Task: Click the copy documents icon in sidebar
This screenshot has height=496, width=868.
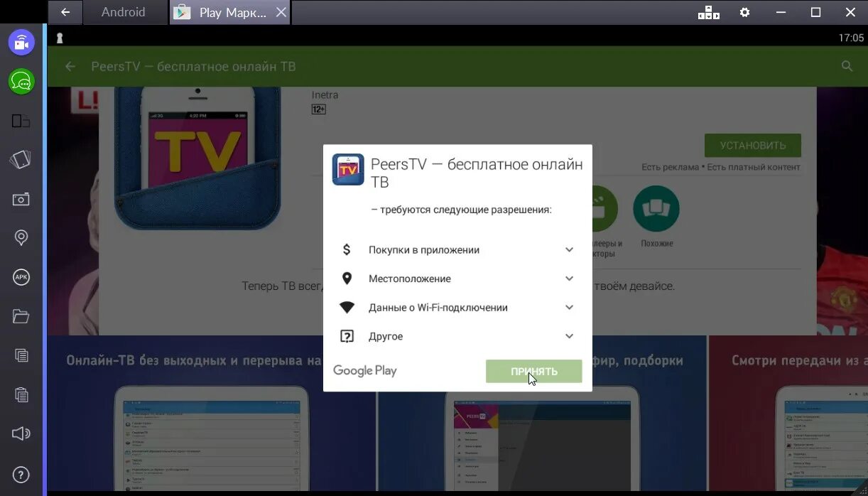Action: 21,355
